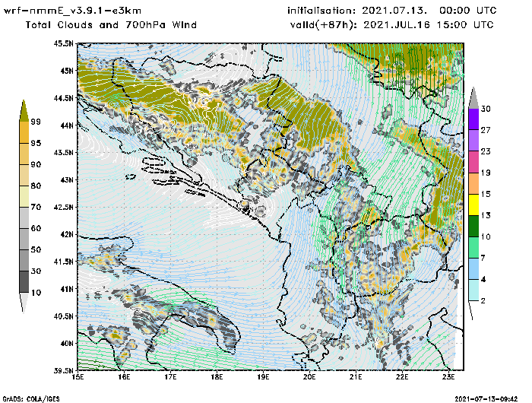
Task: Click the 18E longitude label
Action: click(217, 377)
